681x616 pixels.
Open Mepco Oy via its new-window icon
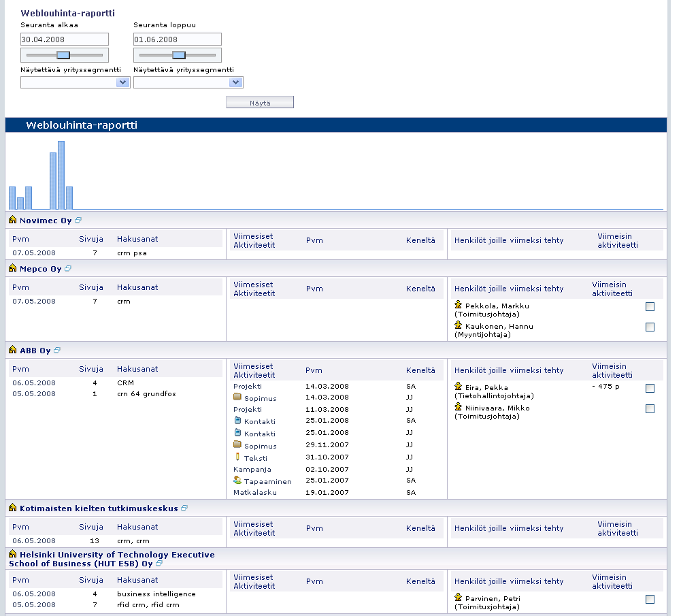tap(68, 268)
